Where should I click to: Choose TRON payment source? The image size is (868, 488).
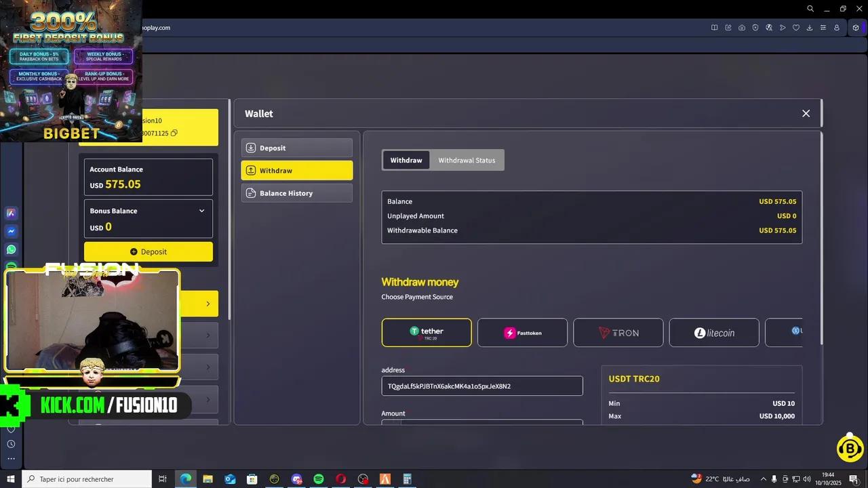point(618,333)
